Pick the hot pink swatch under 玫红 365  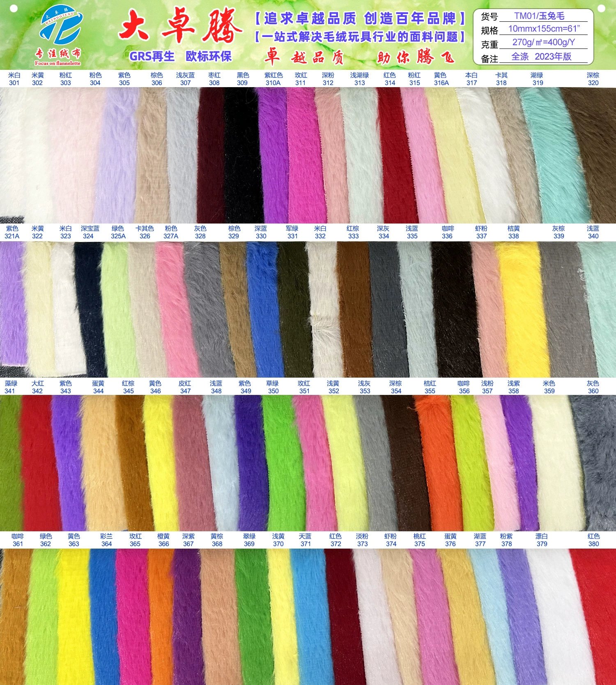point(133,616)
